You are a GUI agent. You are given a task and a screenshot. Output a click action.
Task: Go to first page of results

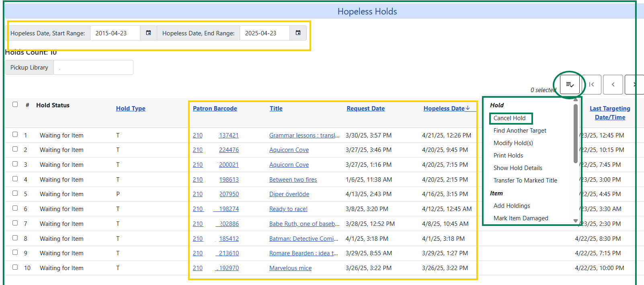[591, 84]
